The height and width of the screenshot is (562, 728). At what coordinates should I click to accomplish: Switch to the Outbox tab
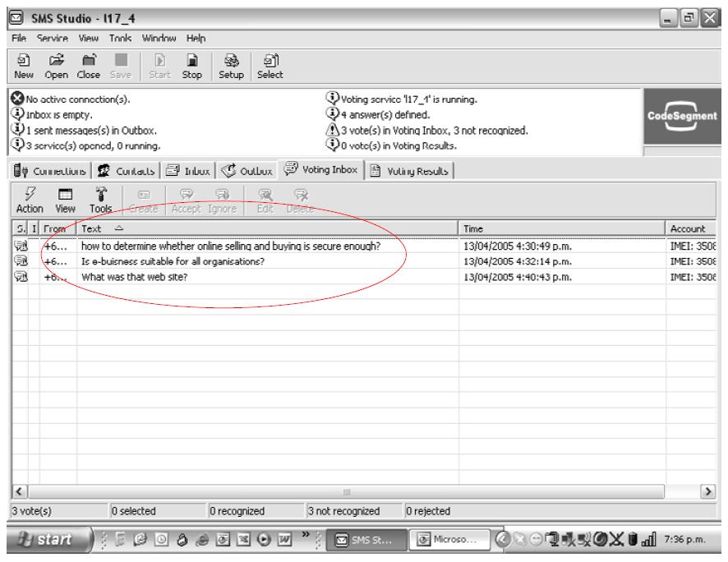pyautogui.click(x=247, y=171)
